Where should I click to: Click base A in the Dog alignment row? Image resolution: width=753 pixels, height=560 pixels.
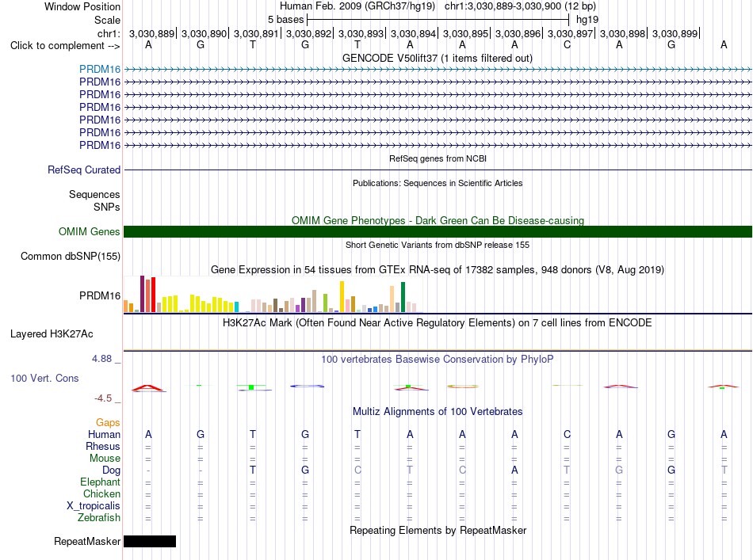[x=514, y=470]
